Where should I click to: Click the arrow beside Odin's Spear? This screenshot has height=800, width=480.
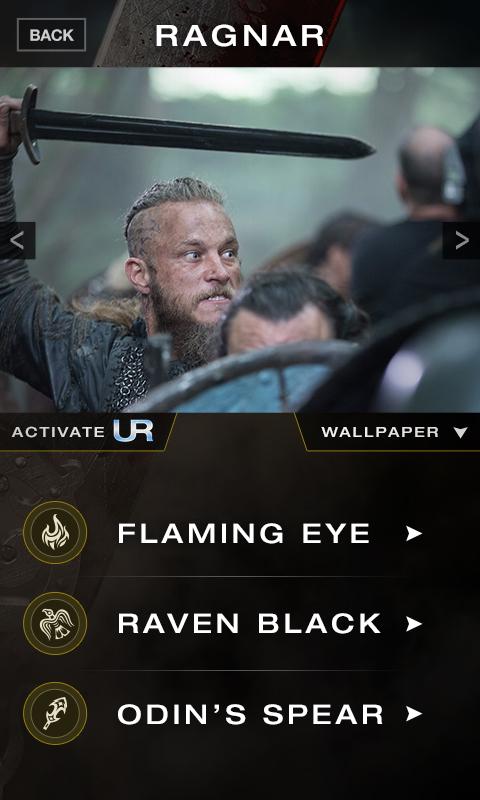coord(414,714)
